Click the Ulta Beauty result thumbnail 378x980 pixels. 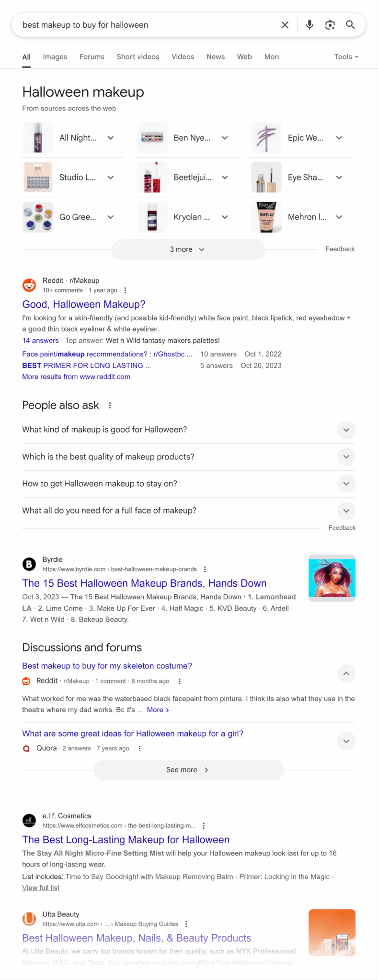click(x=332, y=933)
